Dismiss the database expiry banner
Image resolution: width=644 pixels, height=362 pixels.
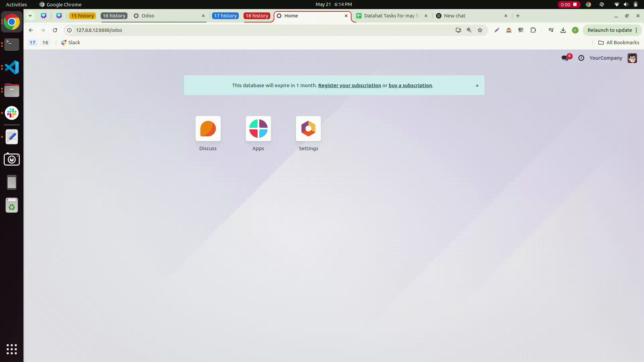pyautogui.click(x=477, y=86)
